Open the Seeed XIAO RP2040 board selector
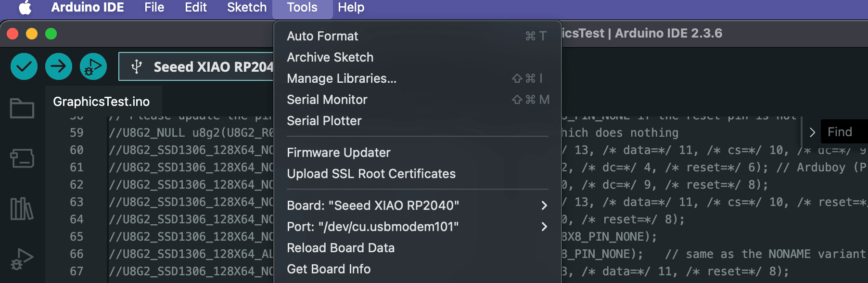The image size is (868, 283). pyautogui.click(x=197, y=67)
